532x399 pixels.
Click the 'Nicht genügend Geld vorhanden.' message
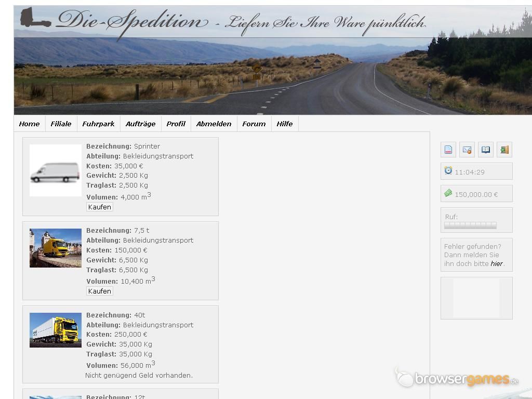[139, 375]
